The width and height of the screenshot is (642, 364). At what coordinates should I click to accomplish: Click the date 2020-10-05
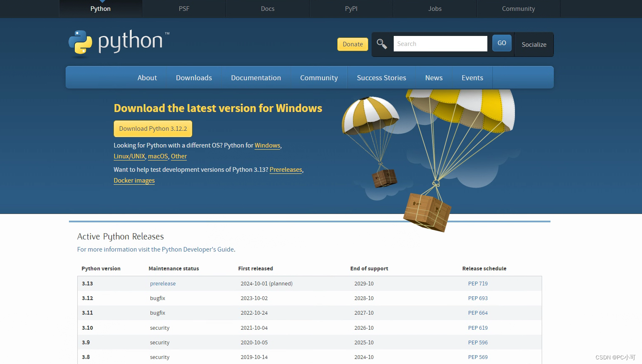[x=254, y=342]
